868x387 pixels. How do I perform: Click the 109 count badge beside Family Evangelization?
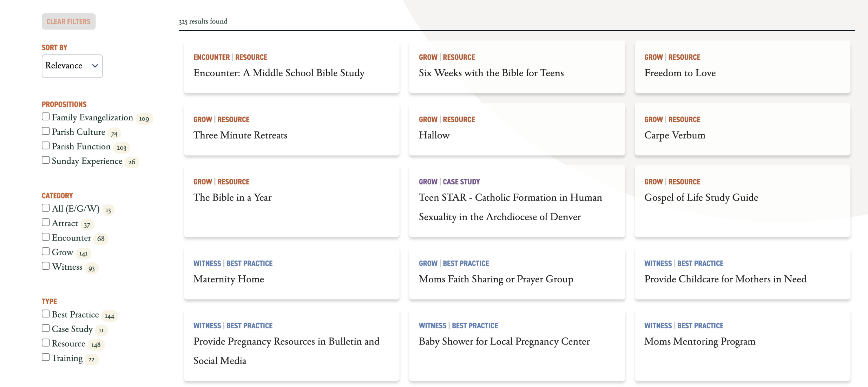(x=144, y=119)
